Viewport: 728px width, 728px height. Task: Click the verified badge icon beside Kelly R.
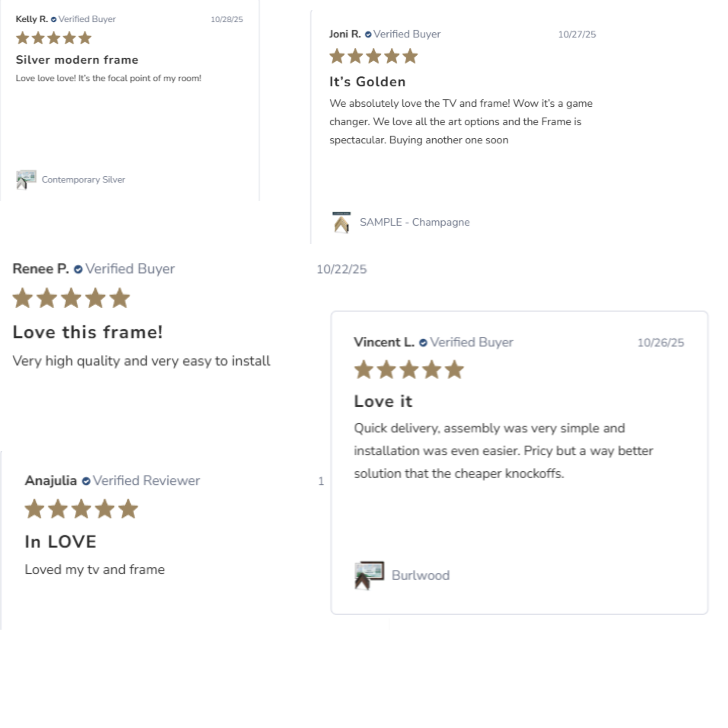[x=53, y=19]
